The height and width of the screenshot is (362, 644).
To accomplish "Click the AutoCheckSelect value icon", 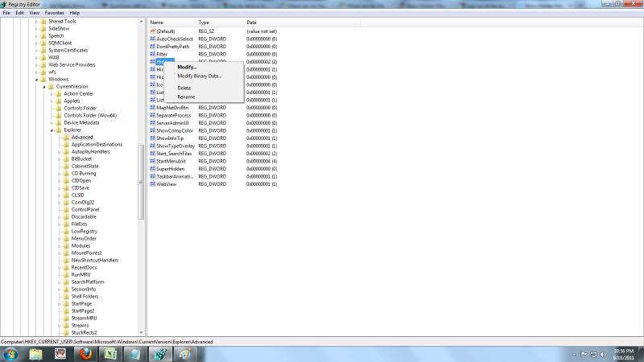I will point(152,39).
